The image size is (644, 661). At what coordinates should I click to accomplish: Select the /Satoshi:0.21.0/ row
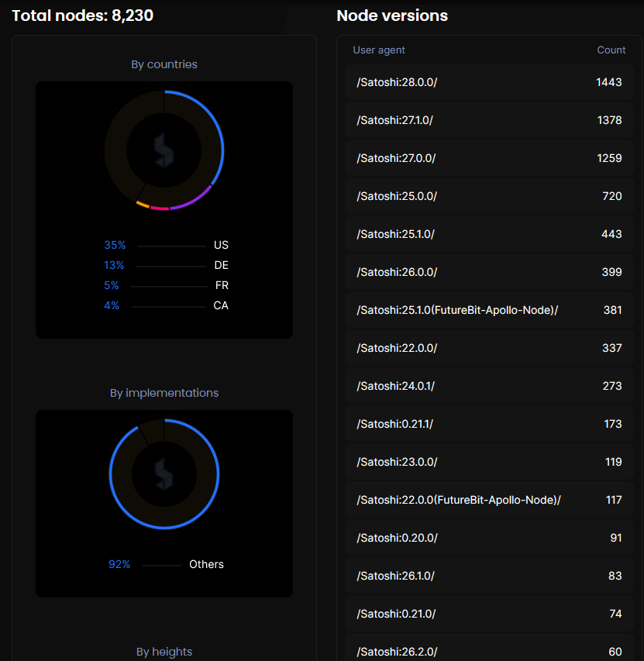489,614
